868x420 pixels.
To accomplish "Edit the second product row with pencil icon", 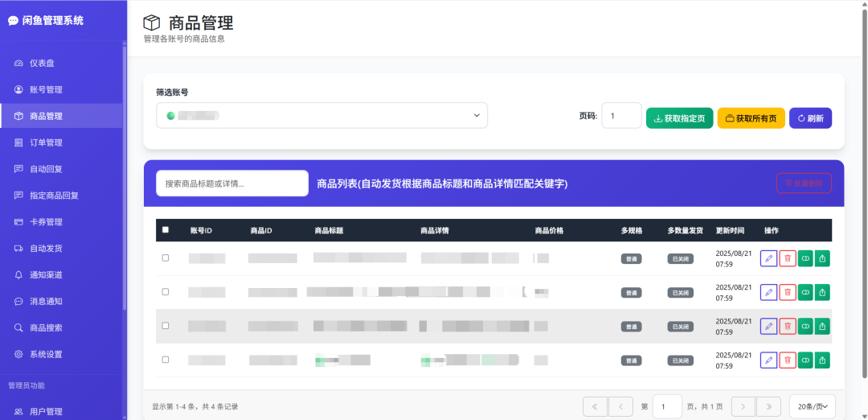I will point(768,293).
